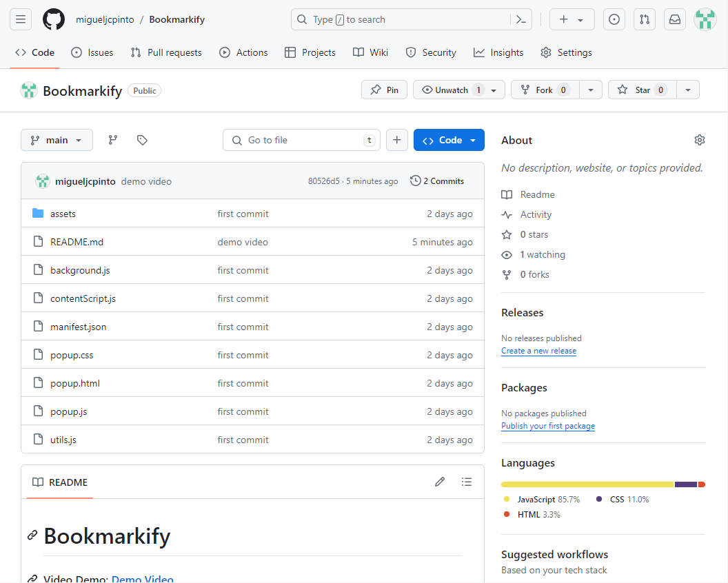The image size is (728, 583).
Task: Click the assets folder icon
Action: [x=38, y=214]
